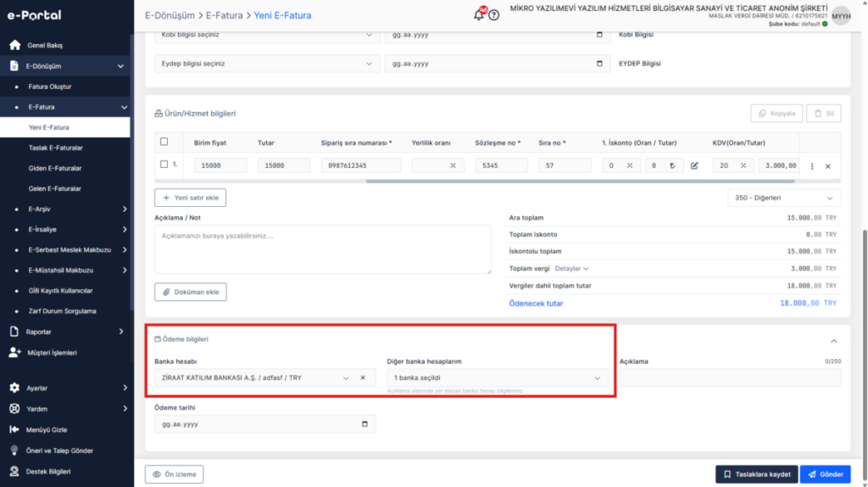
Task: Collapse the Ödeme bilgileri section chevron
Action: coord(834,341)
